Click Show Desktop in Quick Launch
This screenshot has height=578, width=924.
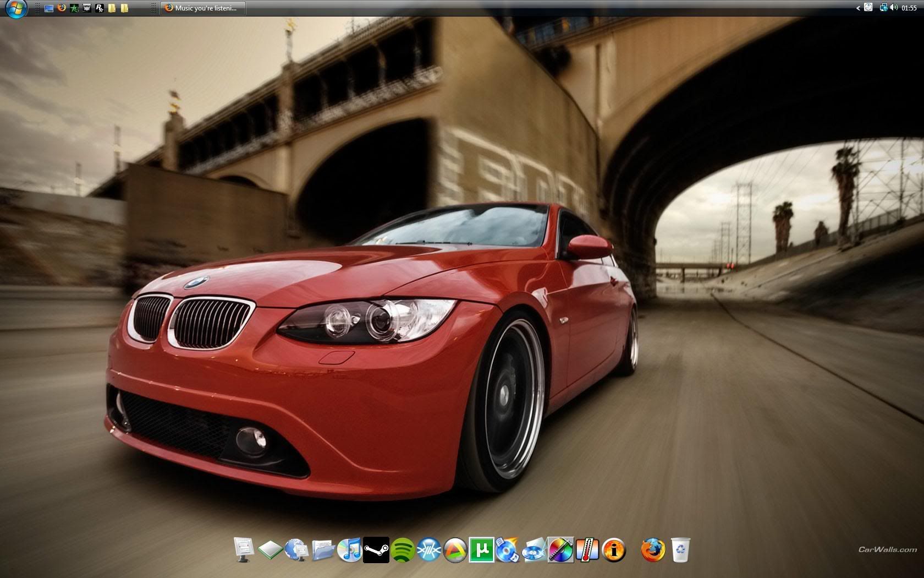click(49, 8)
